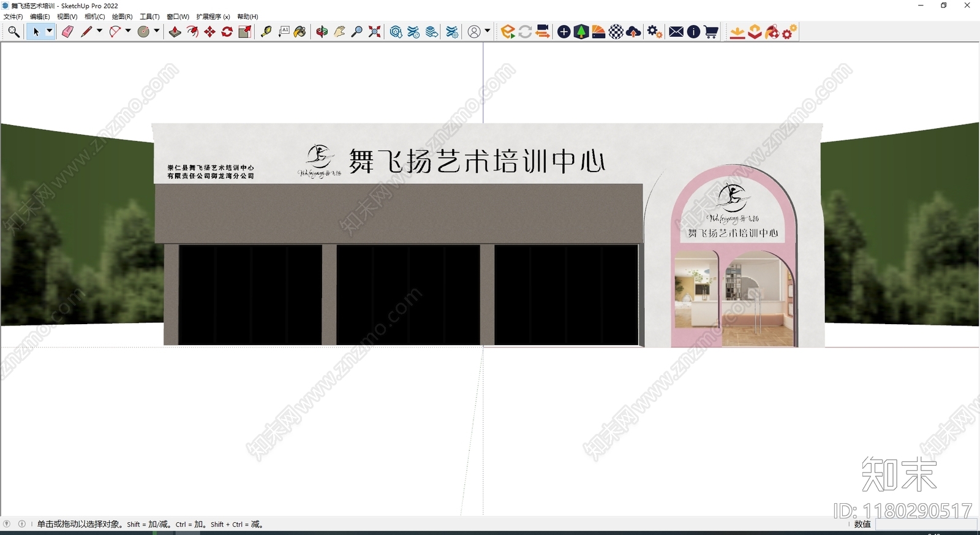Open the 视图(V) menu
This screenshot has height=535, width=980.
click(x=67, y=17)
